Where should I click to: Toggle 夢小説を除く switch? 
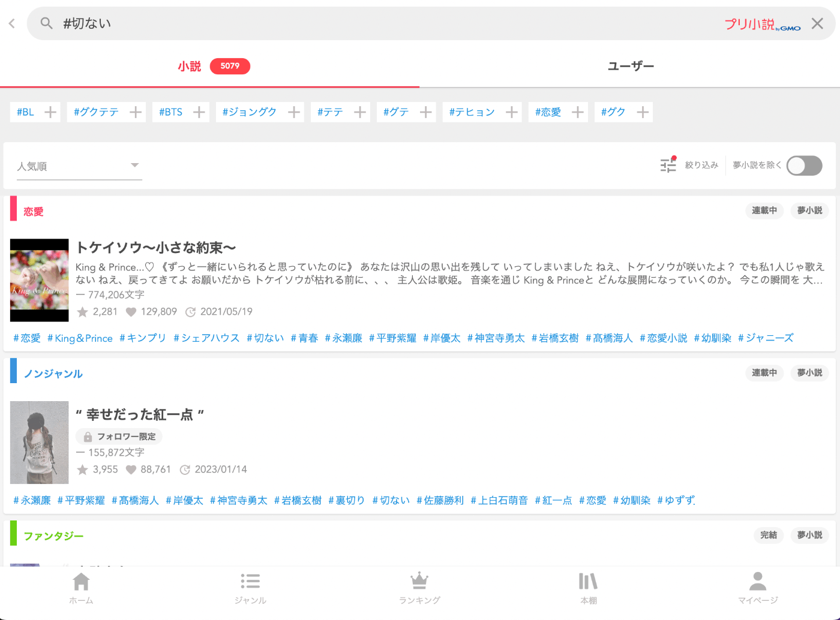(804, 165)
